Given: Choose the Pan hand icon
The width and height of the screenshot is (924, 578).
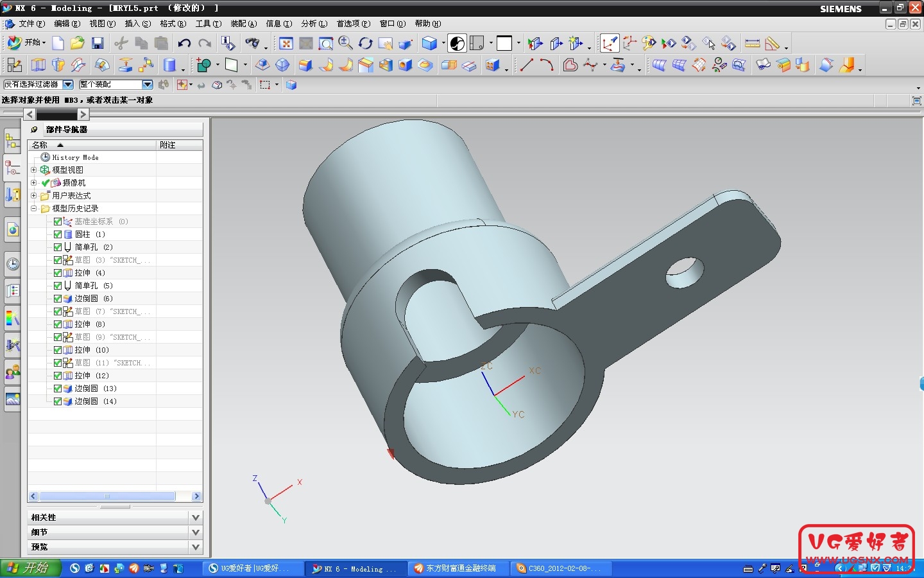Looking at the screenshot, I should 386,43.
